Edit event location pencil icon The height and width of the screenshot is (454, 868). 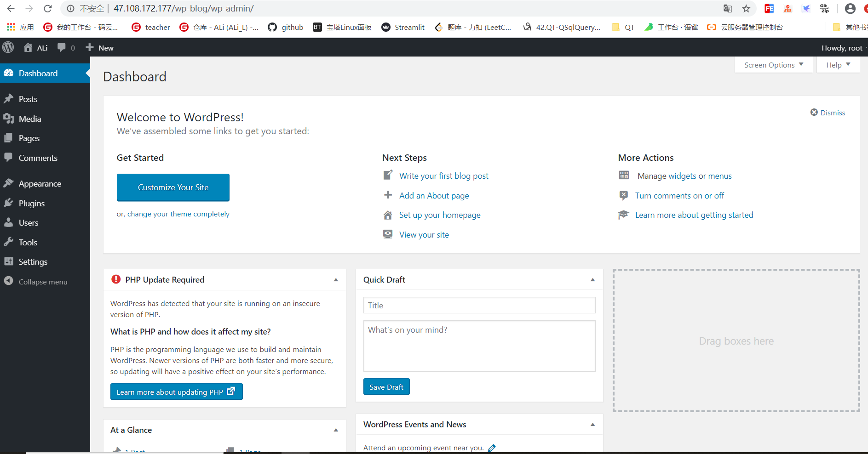point(492,448)
